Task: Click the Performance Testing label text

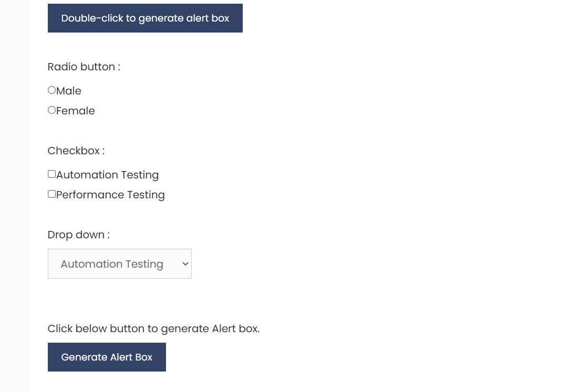Action: click(x=110, y=195)
